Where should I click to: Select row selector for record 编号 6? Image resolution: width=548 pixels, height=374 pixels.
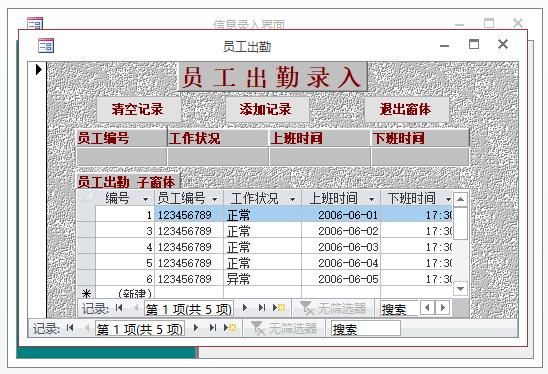[x=86, y=279]
